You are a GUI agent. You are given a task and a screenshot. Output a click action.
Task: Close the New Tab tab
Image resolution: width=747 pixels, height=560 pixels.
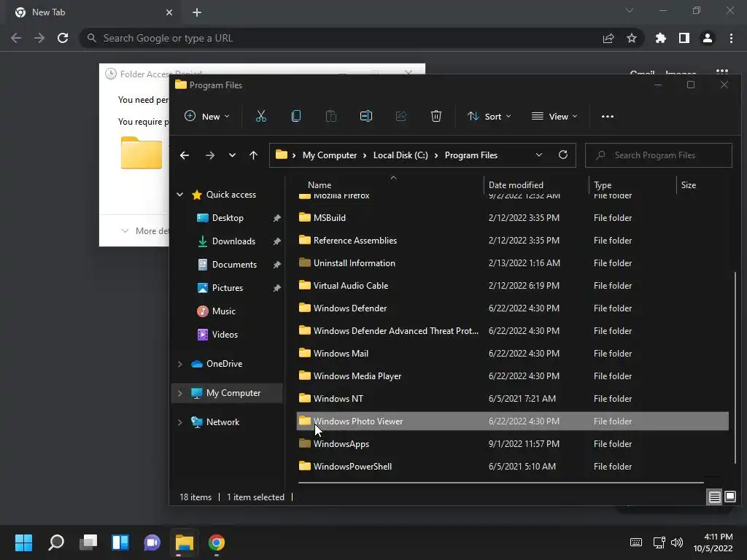coord(169,12)
